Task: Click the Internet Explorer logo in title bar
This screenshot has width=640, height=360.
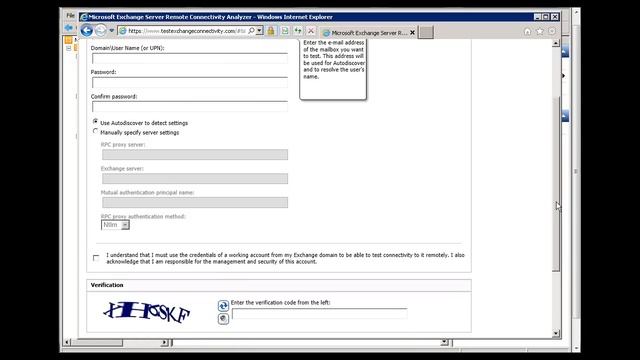Action: click(x=84, y=17)
